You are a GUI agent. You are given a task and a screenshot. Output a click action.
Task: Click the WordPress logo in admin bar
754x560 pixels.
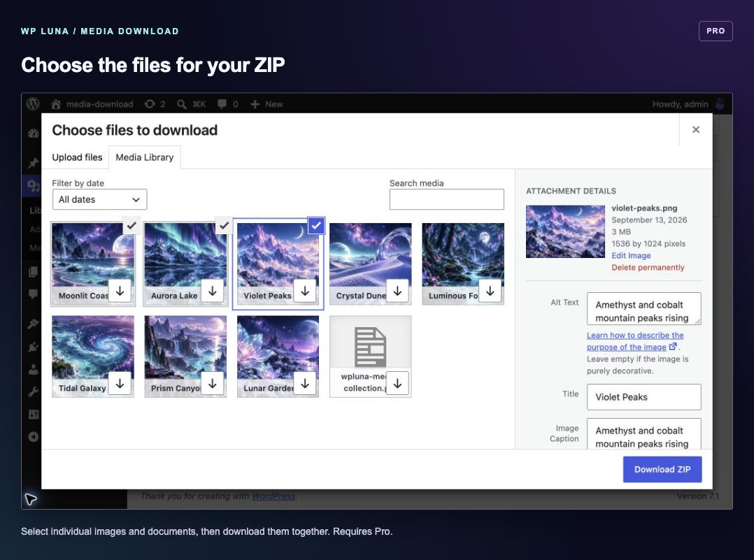click(33, 104)
